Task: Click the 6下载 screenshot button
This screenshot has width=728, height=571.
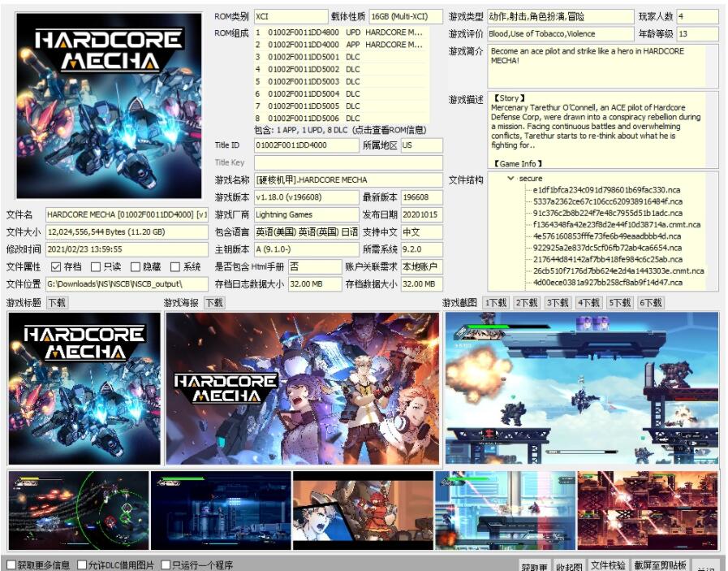Action: pyautogui.click(x=650, y=303)
